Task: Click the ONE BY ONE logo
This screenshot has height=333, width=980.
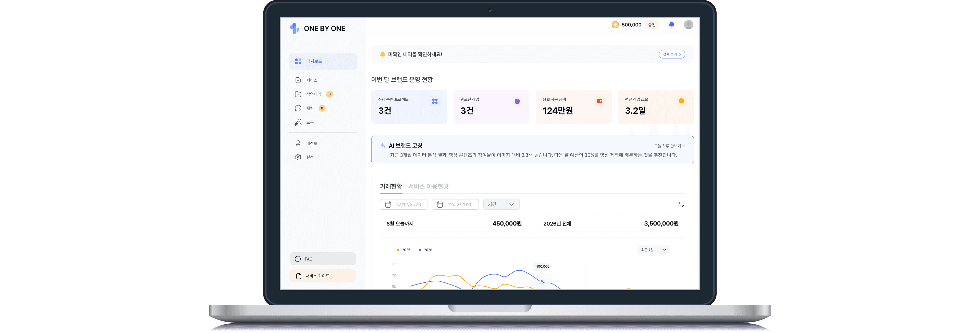Action: point(318,29)
